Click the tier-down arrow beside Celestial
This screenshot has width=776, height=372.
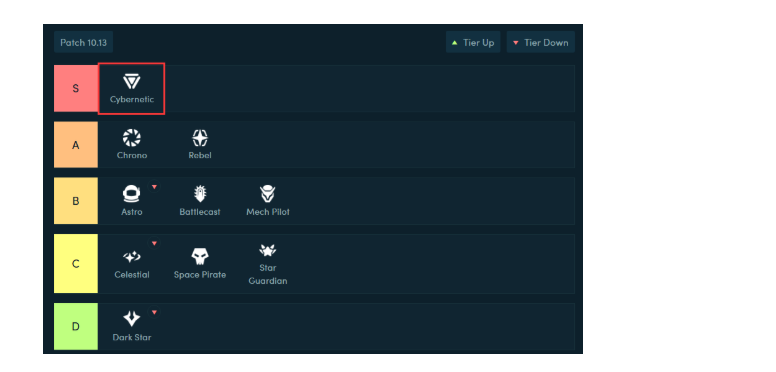(154, 243)
